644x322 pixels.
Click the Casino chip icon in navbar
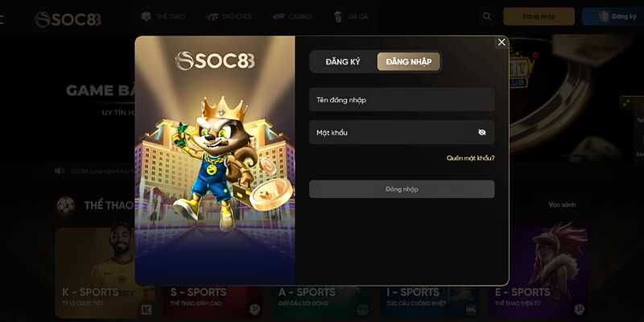(x=279, y=16)
